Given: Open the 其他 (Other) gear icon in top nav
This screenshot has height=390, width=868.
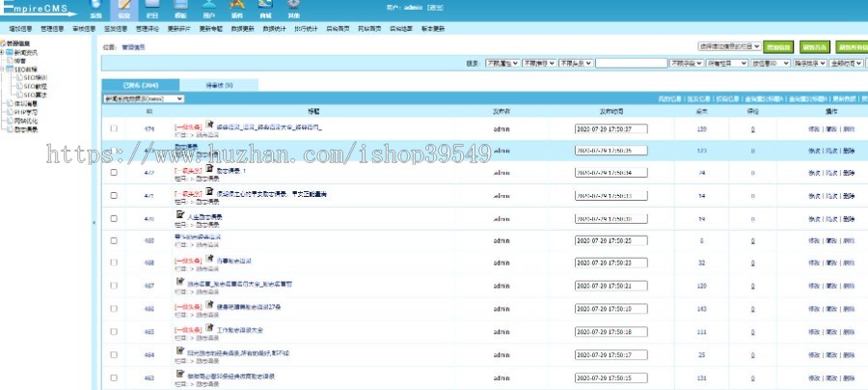Looking at the screenshot, I should tap(294, 5).
